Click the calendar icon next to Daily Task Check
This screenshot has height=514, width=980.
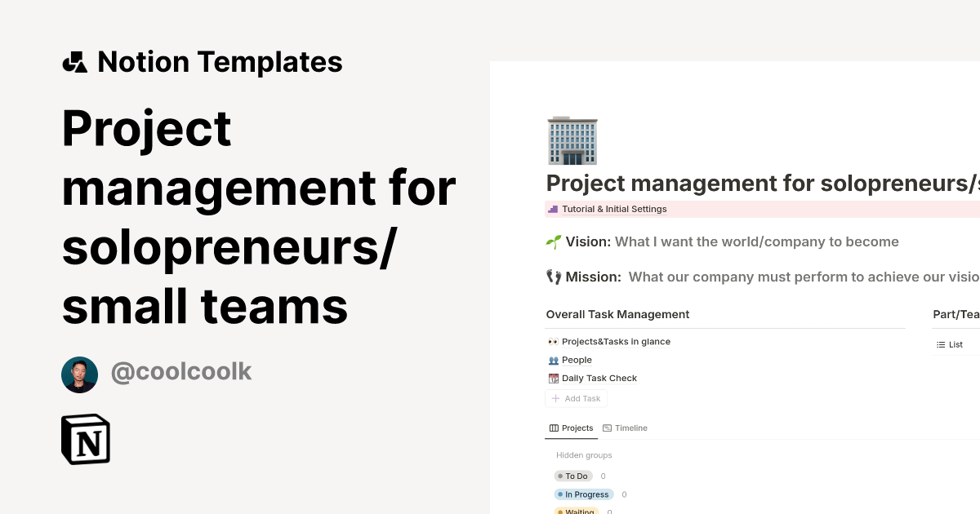click(x=553, y=378)
